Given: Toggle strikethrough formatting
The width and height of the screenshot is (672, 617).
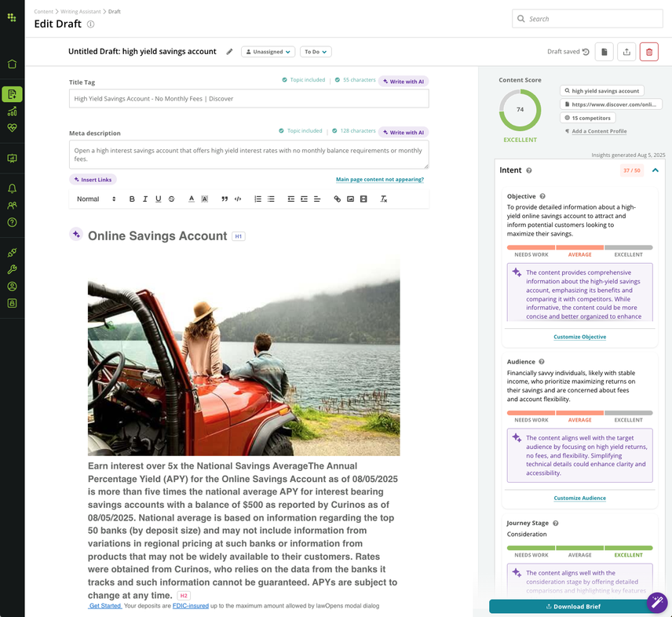Looking at the screenshot, I should (x=171, y=199).
